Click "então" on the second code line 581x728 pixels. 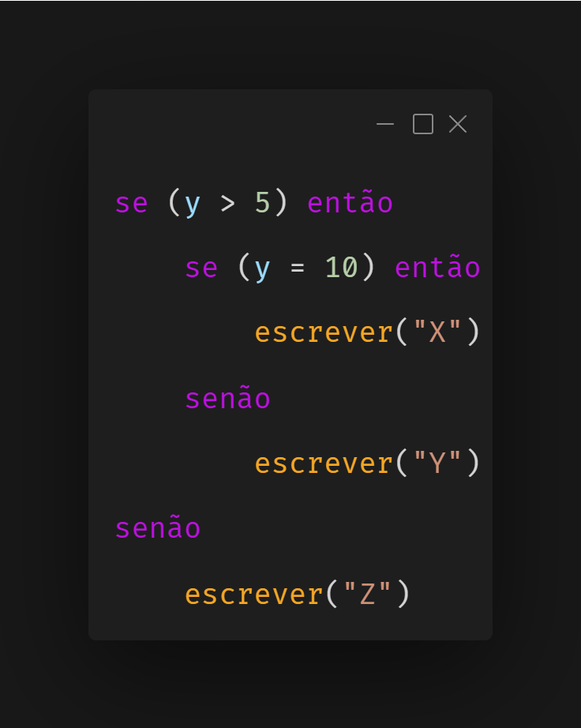[437, 268]
